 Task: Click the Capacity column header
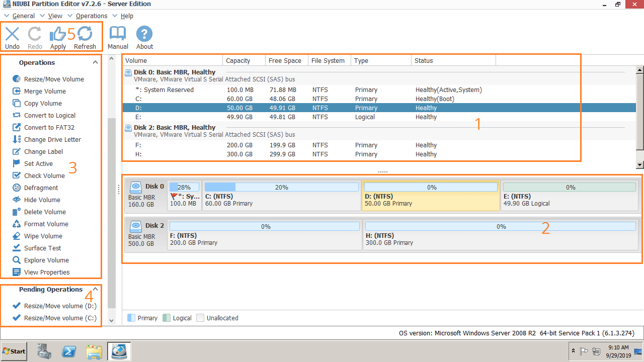(x=238, y=60)
